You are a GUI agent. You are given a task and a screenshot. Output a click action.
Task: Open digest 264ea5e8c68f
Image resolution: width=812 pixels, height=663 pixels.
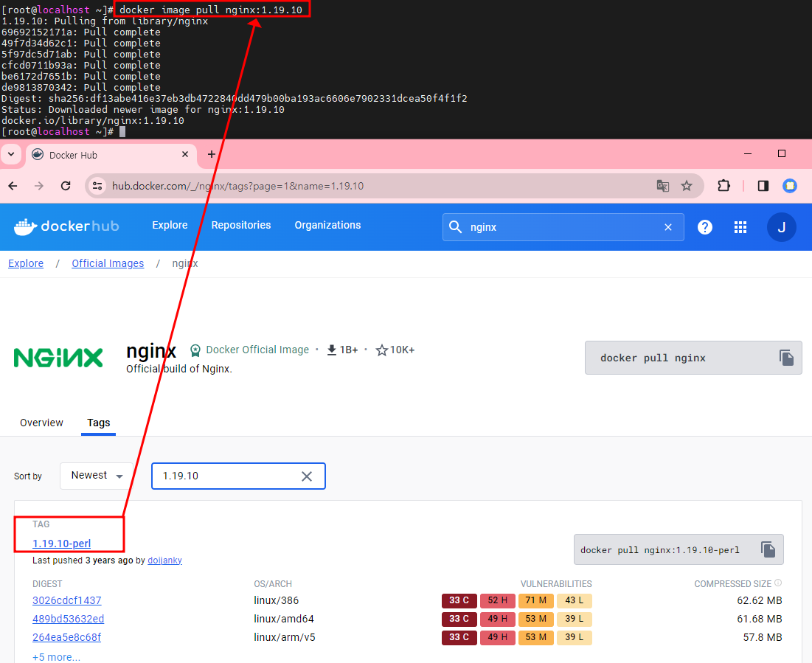pyautogui.click(x=67, y=637)
